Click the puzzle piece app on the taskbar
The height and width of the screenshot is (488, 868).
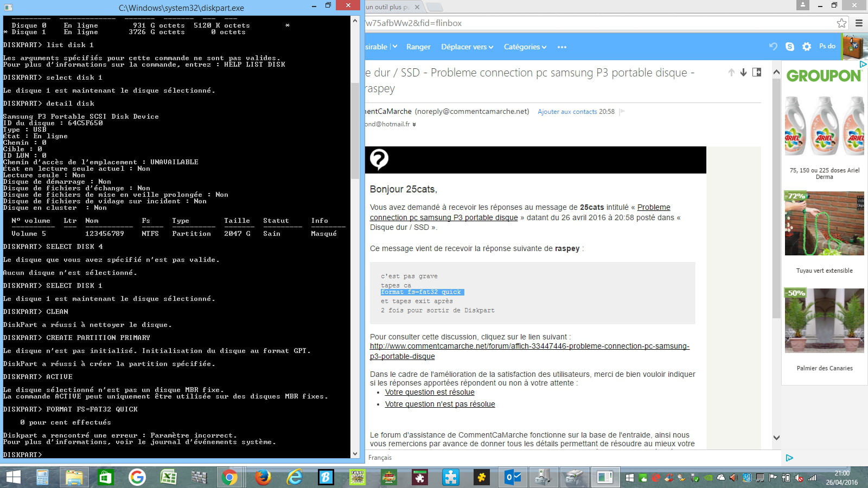click(x=450, y=477)
